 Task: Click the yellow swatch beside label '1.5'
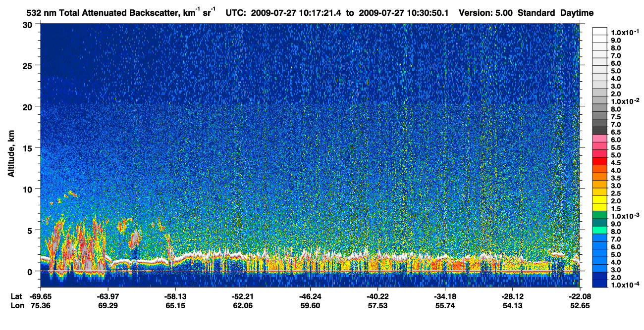[x=600, y=207]
